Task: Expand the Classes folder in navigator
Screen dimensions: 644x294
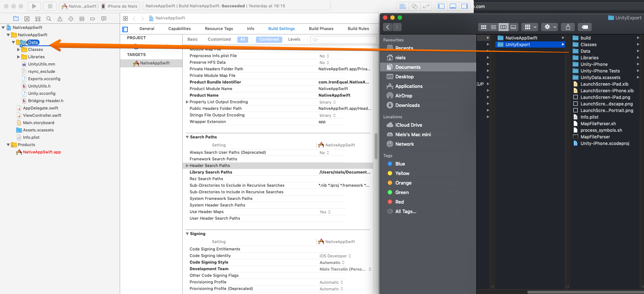Action: (x=19, y=50)
